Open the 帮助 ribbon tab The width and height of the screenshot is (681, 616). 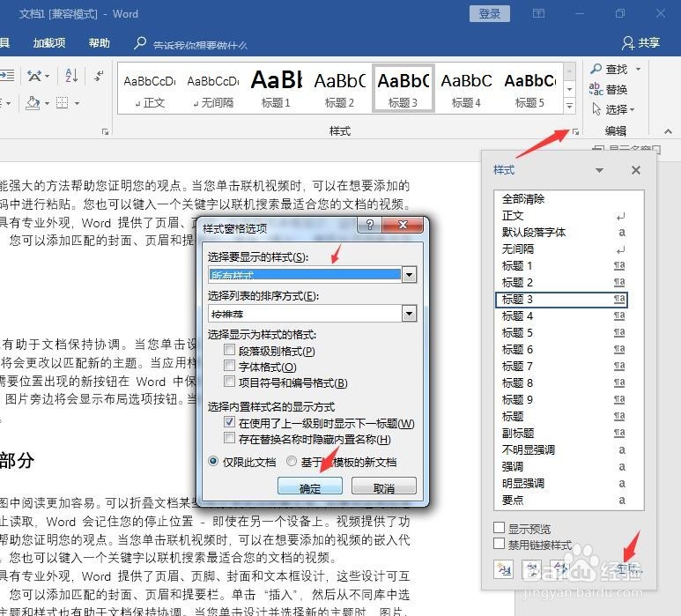coord(99,42)
